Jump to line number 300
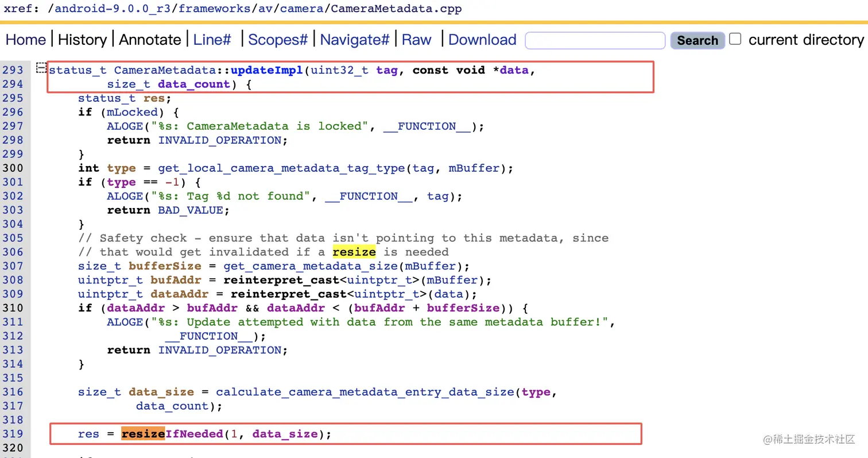 (x=13, y=168)
